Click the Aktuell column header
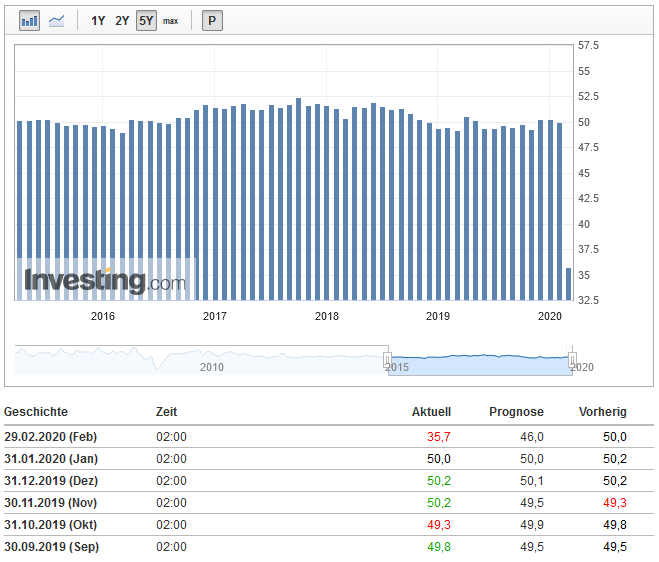659x562 pixels. (431, 412)
